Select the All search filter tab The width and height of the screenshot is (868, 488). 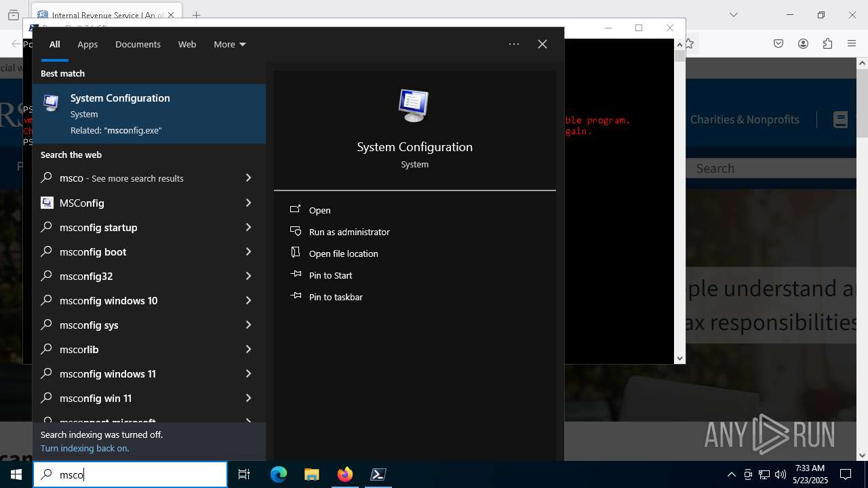(55, 44)
